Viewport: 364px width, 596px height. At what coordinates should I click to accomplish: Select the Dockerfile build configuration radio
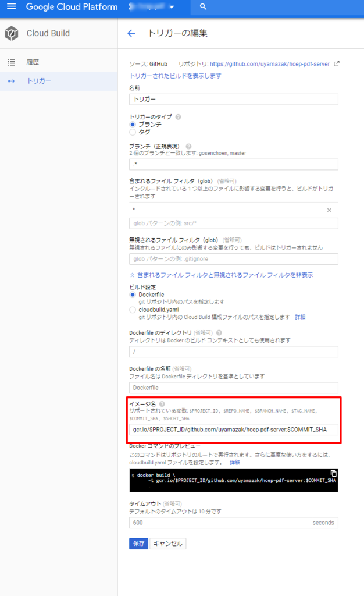coord(133,295)
